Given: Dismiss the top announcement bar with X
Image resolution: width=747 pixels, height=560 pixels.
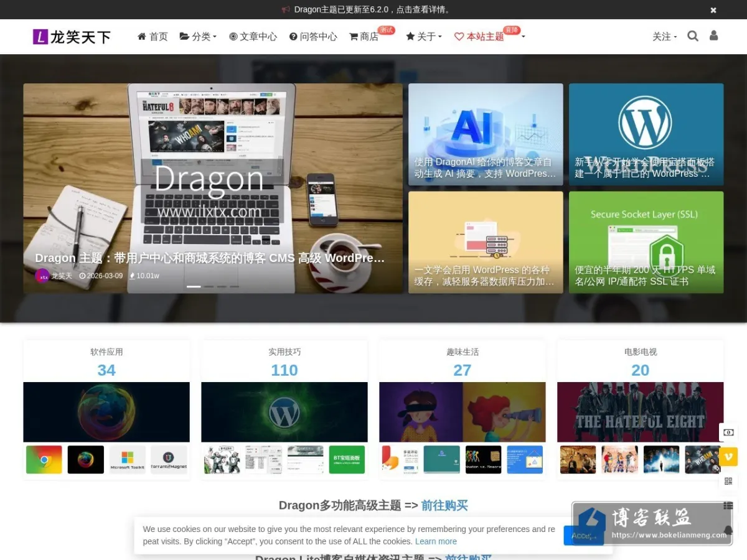Looking at the screenshot, I should coord(713,10).
